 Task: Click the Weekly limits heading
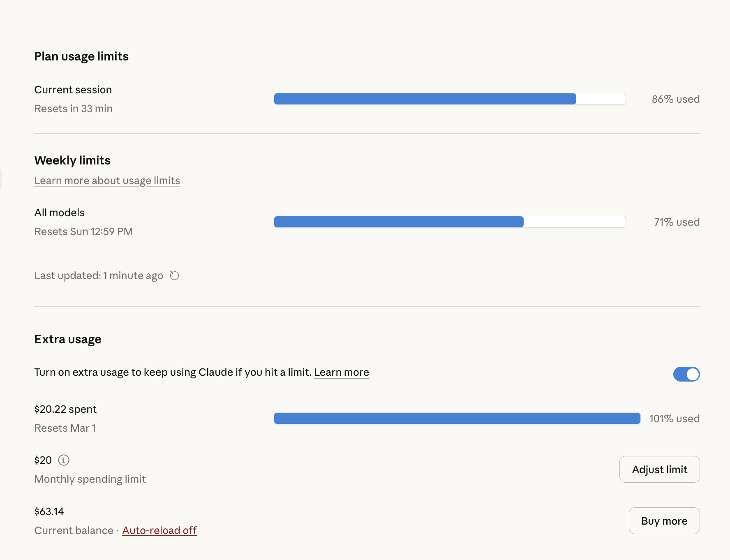coord(72,160)
